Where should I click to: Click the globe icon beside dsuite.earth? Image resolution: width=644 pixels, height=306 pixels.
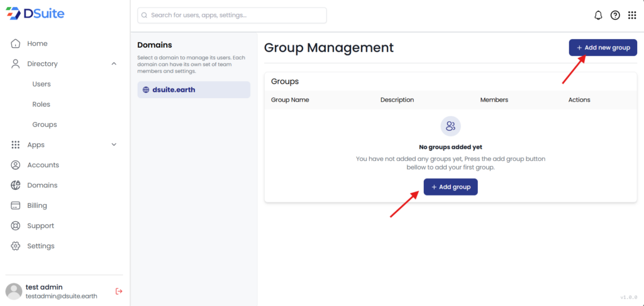coord(146,90)
